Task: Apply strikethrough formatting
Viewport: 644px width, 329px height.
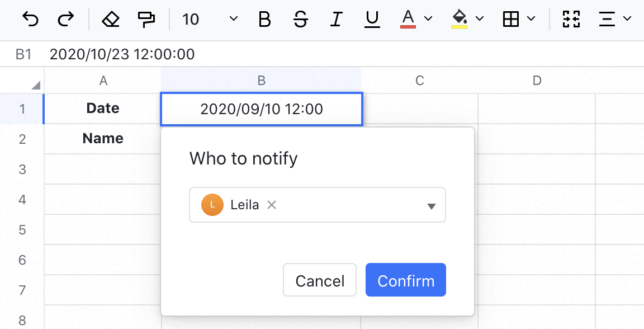Action: (300, 20)
